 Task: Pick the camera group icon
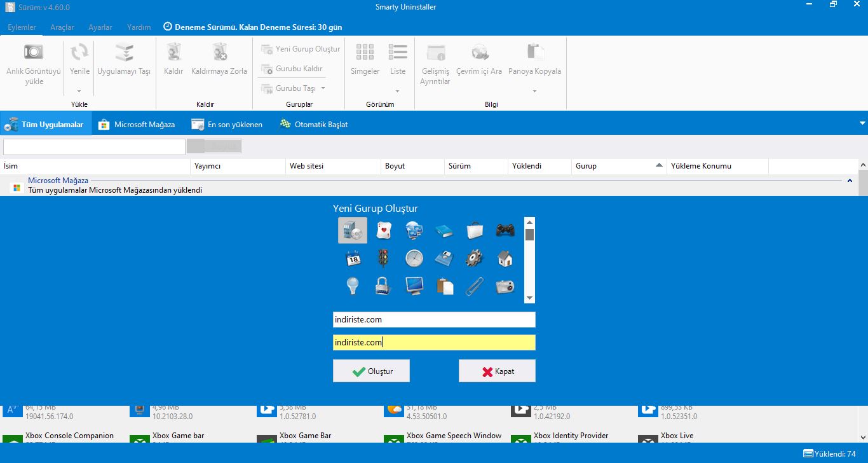pyautogui.click(x=505, y=286)
